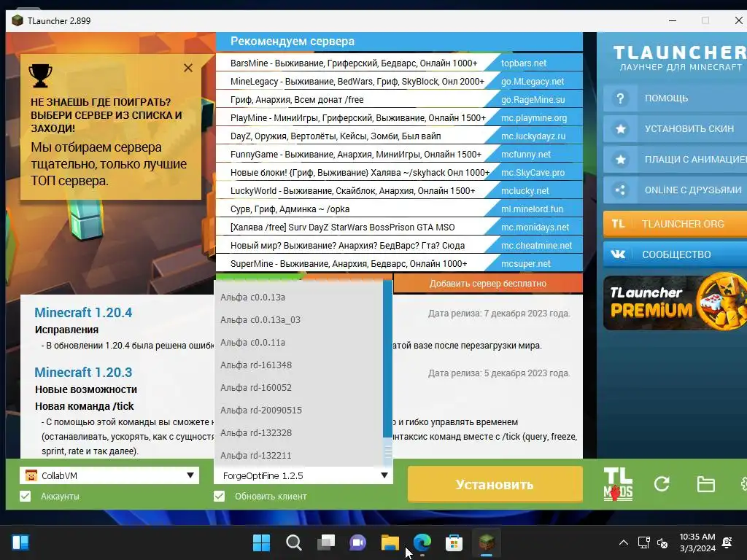Click server address mc.cheatmine.net
This screenshot has height=560, width=747.
(x=536, y=246)
